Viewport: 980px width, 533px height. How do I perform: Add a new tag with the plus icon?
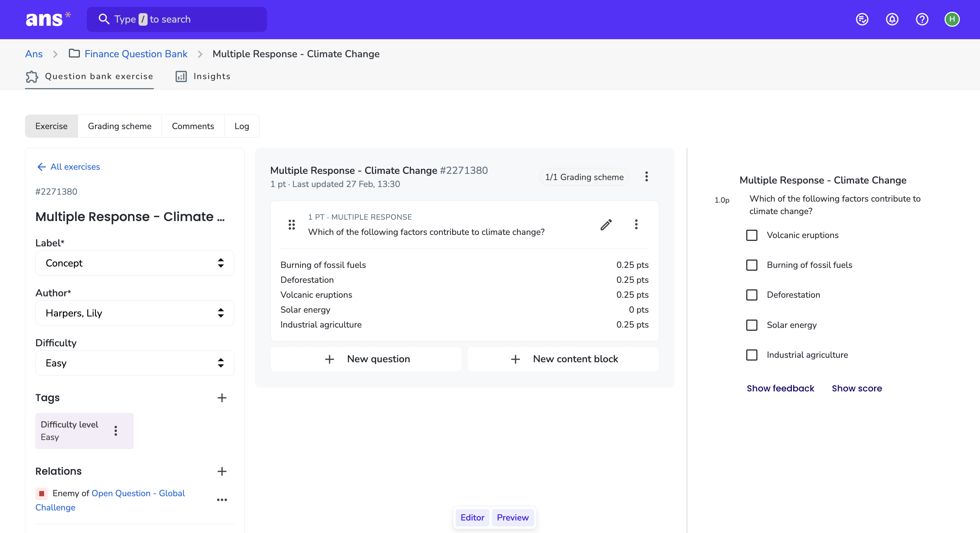coord(222,398)
